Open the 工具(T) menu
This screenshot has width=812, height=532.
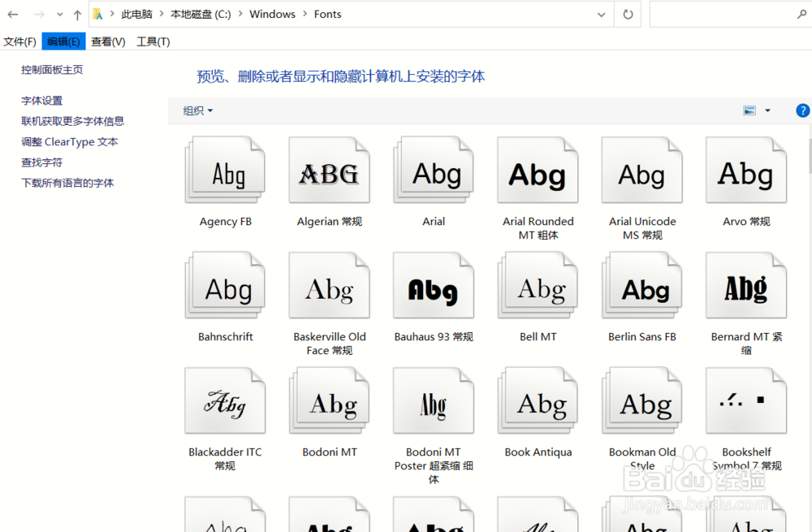[x=153, y=41]
